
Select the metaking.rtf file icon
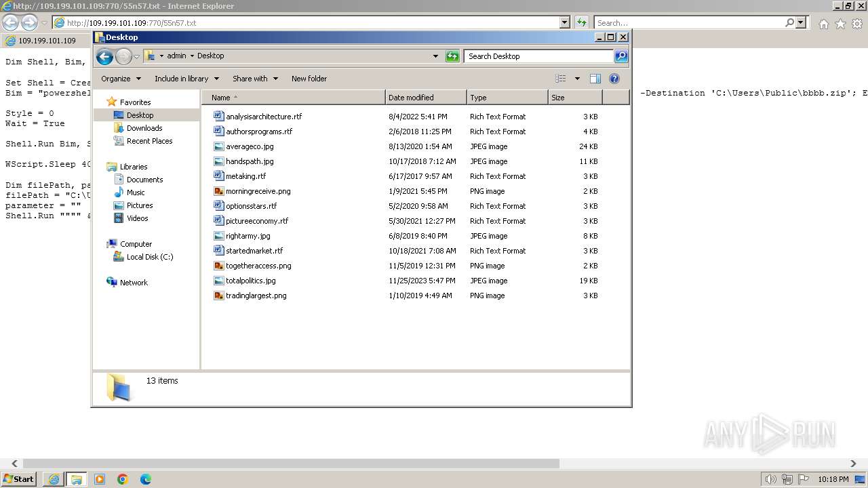219,176
